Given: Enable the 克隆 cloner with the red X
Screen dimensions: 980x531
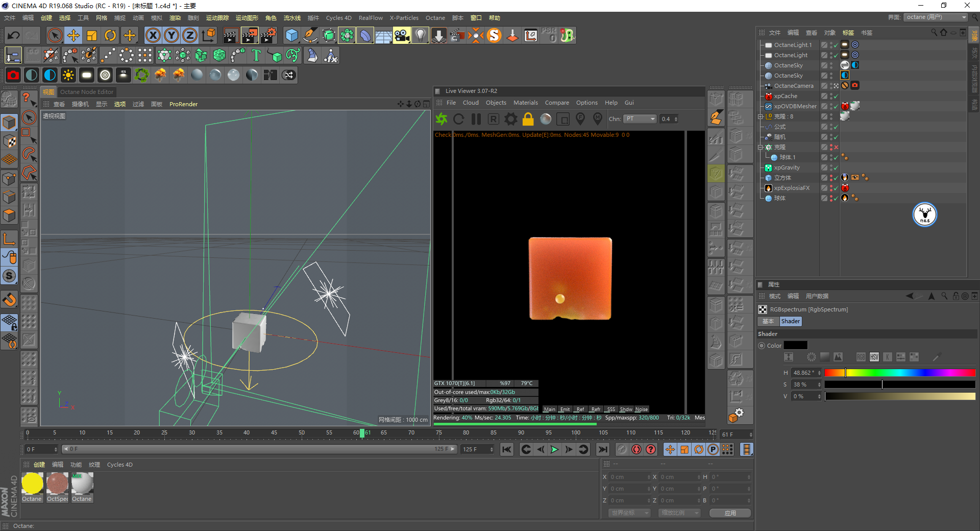Looking at the screenshot, I should coord(836,147).
